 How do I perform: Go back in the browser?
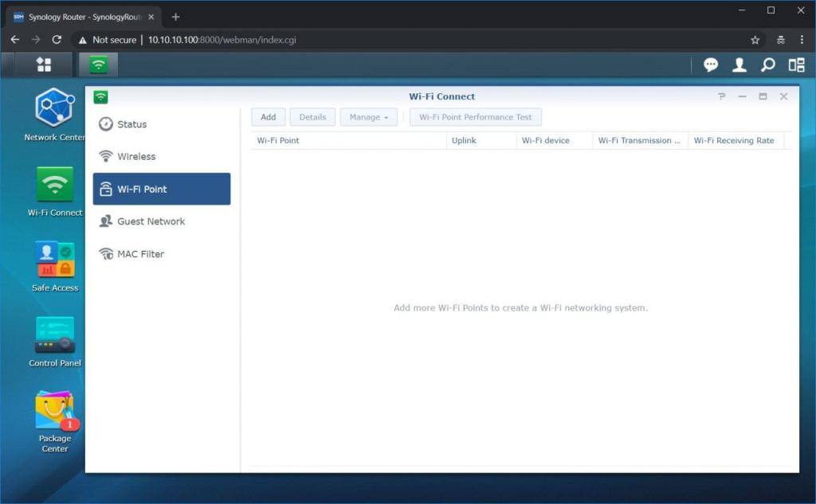tap(15, 40)
